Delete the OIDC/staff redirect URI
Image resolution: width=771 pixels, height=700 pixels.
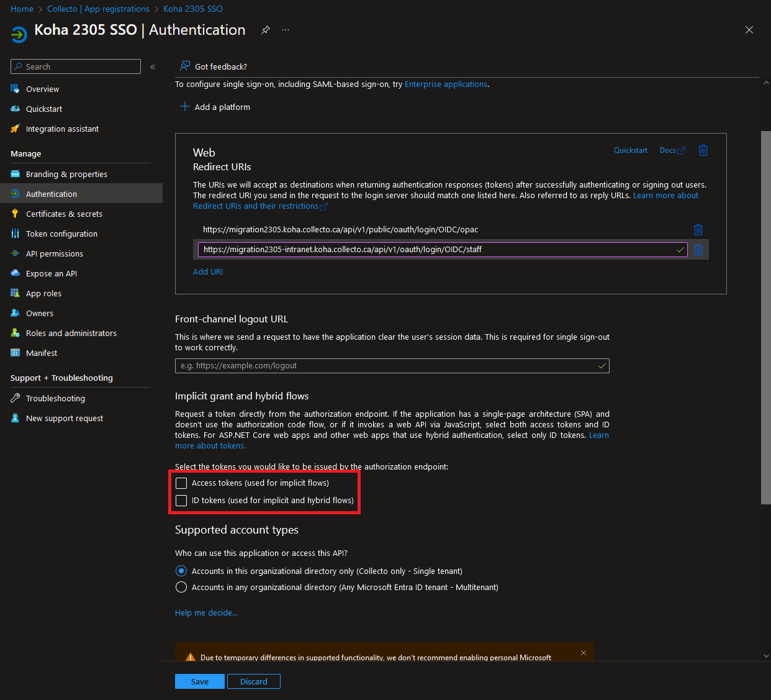tap(698, 250)
